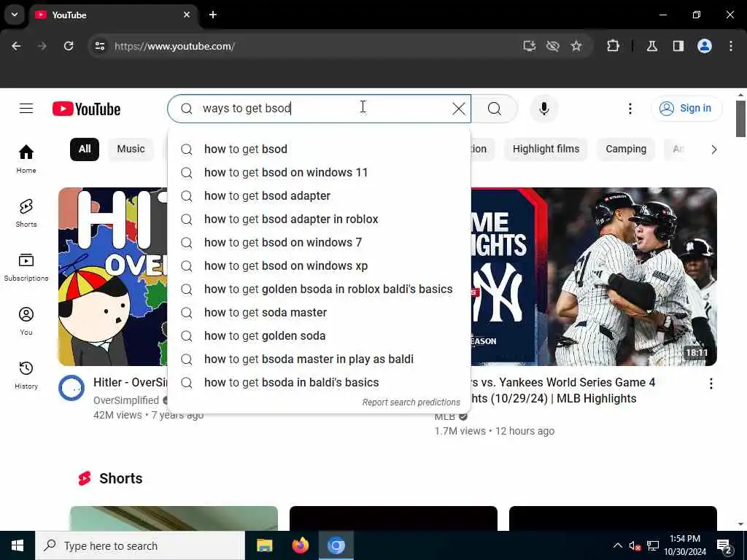Show more filter chips with the right arrow
Image resolution: width=747 pixels, height=560 pixels.
point(713,149)
